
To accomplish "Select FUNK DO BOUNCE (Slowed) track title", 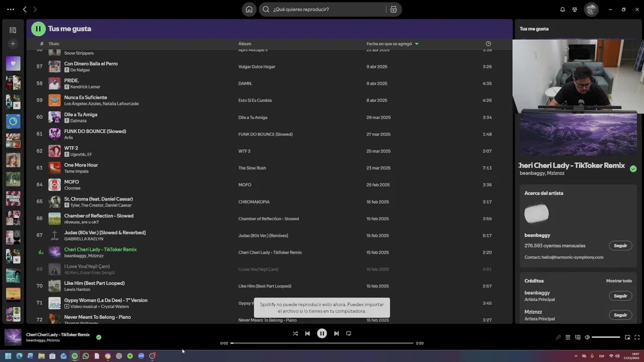I will click(x=95, y=131).
